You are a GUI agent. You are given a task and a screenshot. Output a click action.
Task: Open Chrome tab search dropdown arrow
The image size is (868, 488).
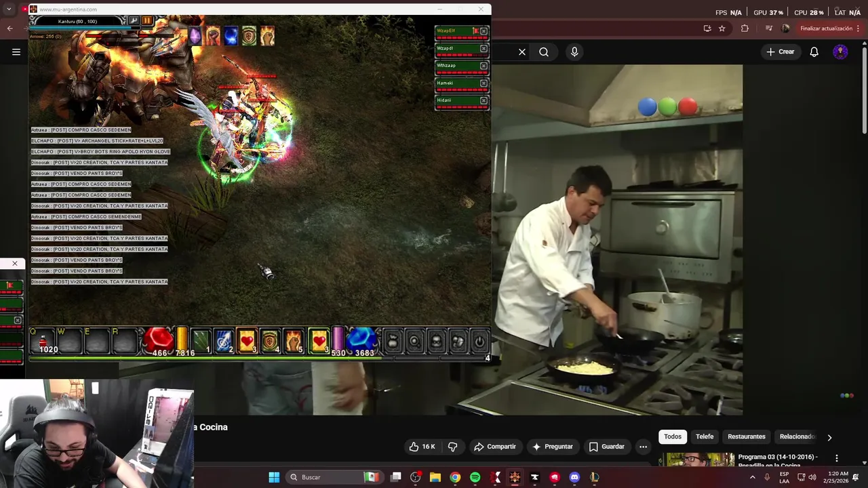point(9,9)
